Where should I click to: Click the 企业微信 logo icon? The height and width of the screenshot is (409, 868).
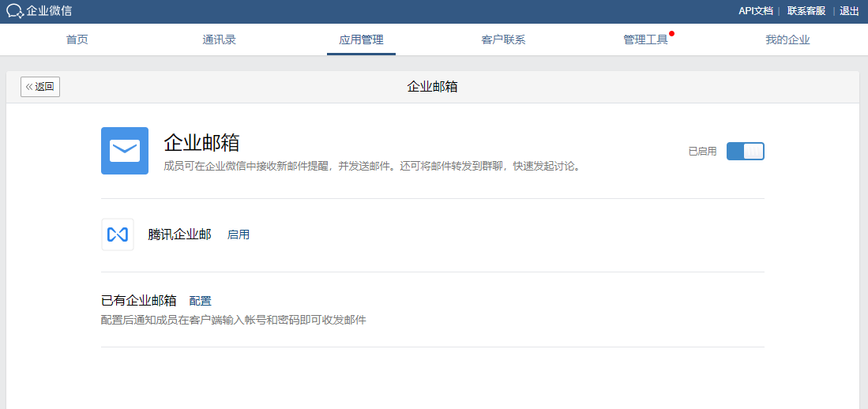coord(15,11)
